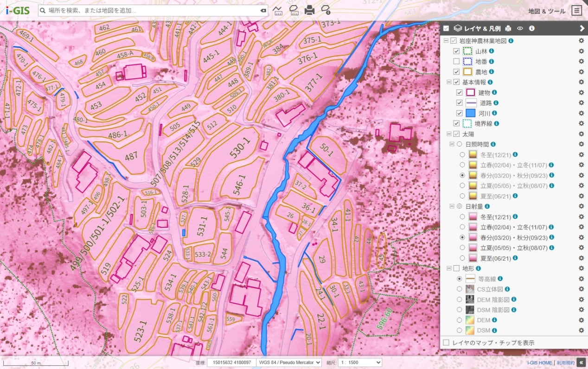Open the area measurement tool in the toolbar
The height and width of the screenshot is (369, 588).
pyautogui.click(x=294, y=10)
